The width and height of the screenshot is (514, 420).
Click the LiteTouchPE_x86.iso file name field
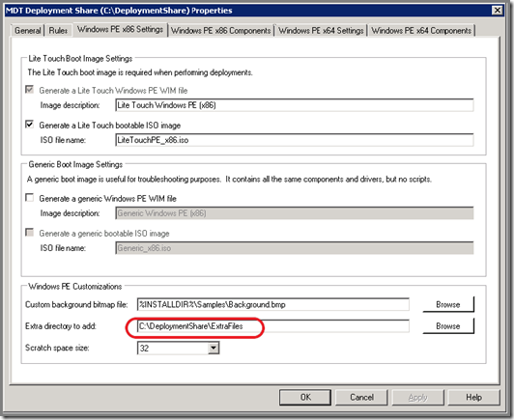tap(295, 140)
